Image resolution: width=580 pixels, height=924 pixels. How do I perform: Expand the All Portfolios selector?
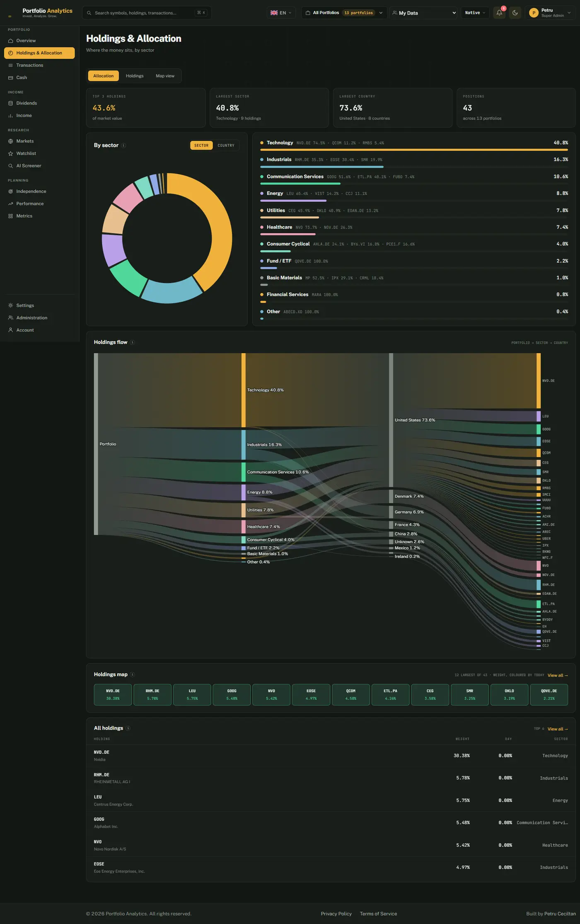pos(344,13)
